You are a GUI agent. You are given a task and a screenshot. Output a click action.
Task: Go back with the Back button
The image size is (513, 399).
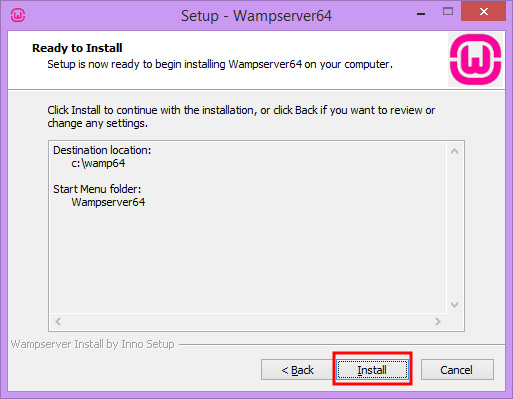tap(297, 369)
